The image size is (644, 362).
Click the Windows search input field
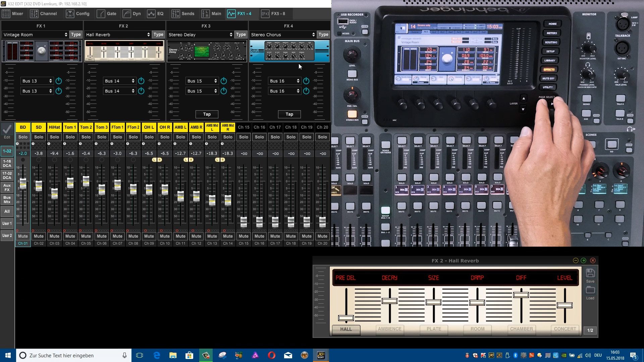coord(74,355)
